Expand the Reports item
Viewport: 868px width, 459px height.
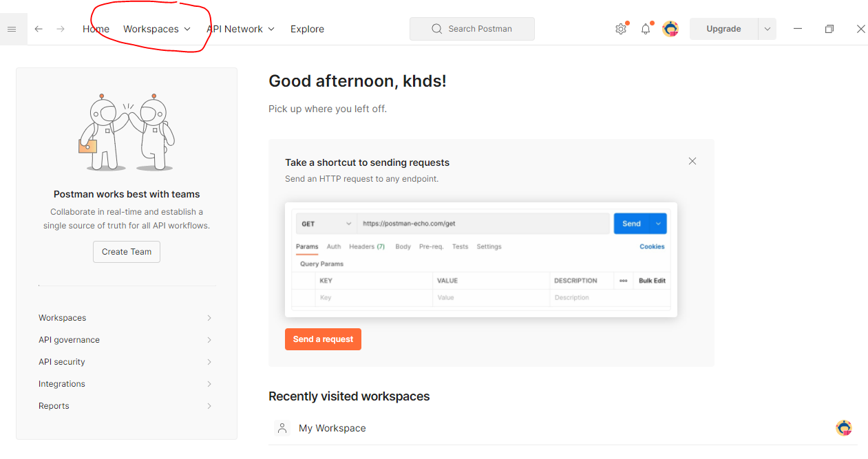coord(125,406)
